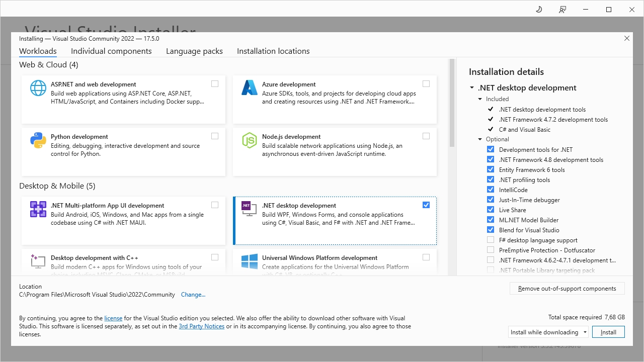644x362 pixels.
Task: Switch to the Workloads tab
Action: (x=38, y=51)
